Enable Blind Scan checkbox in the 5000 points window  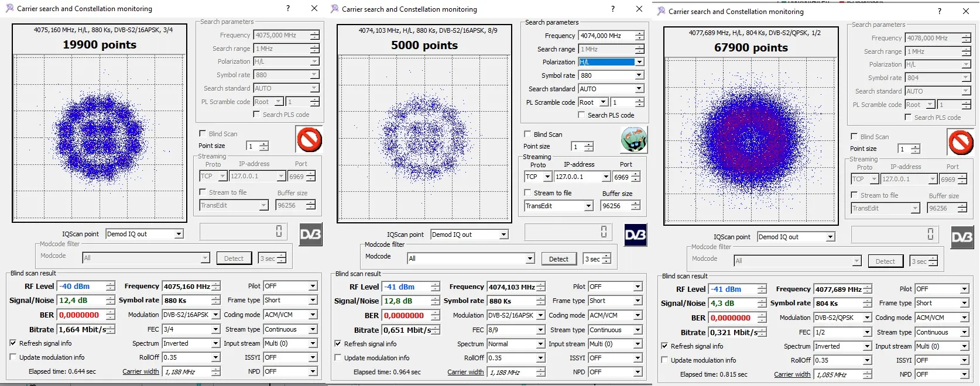coord(527,135)
